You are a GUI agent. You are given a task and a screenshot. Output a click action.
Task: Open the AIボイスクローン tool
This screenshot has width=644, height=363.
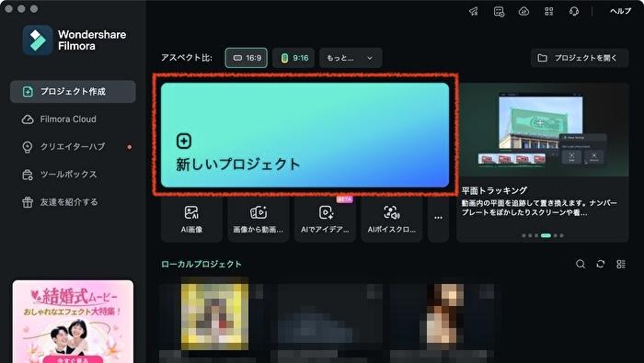pos(391,220)
